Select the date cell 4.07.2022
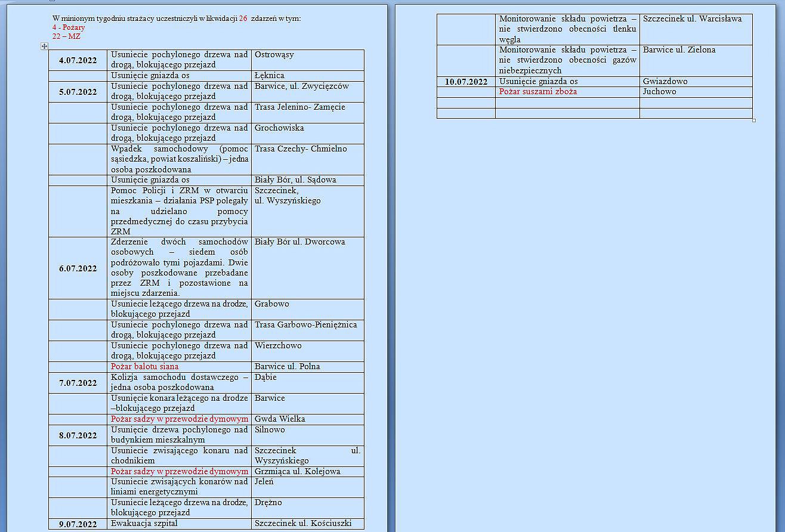This screenshot has height=532, width=785. tap(78, 60)
